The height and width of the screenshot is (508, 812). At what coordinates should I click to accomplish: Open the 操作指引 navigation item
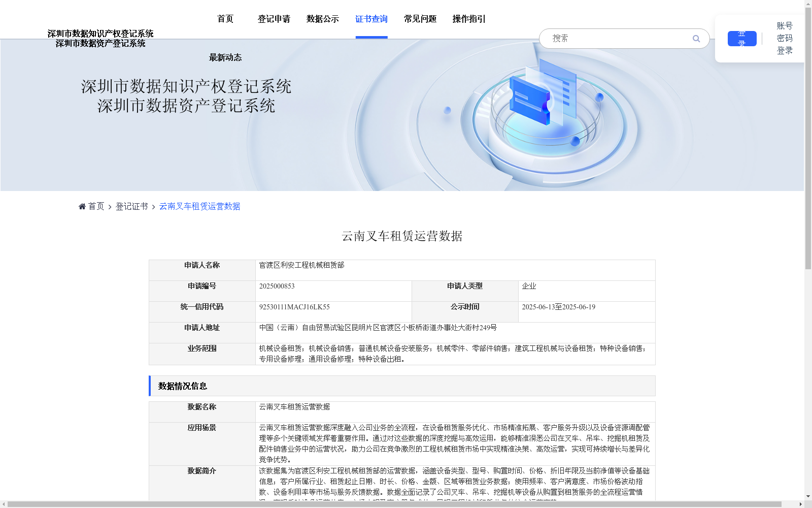coord(469,19)
